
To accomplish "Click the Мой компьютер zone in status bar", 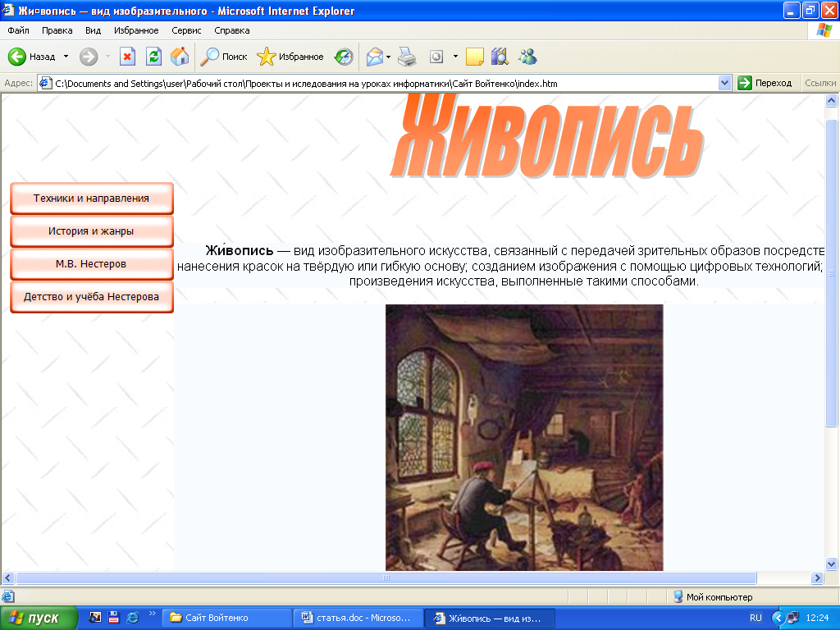I will tap(713, 597).
